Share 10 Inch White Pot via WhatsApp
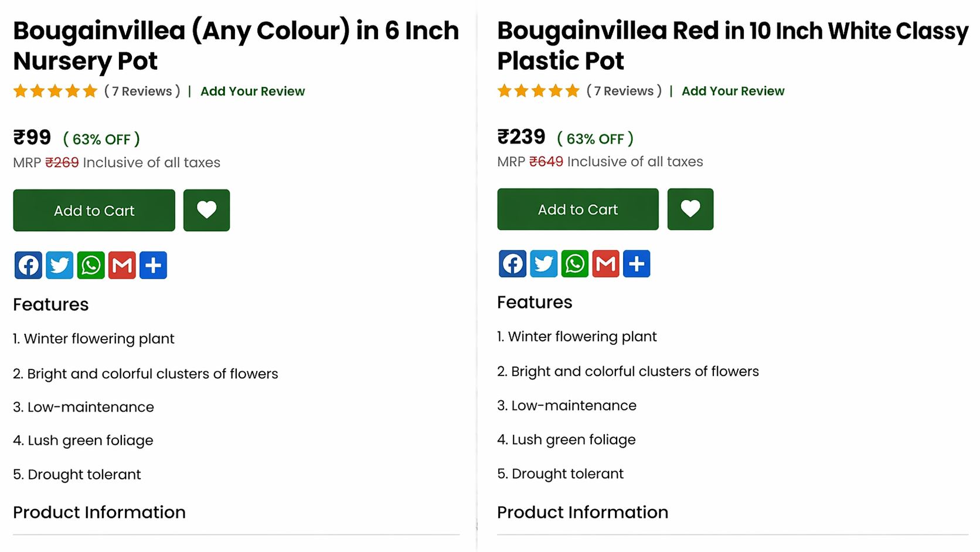The image size is (980, 552). (x=575, y=263)
